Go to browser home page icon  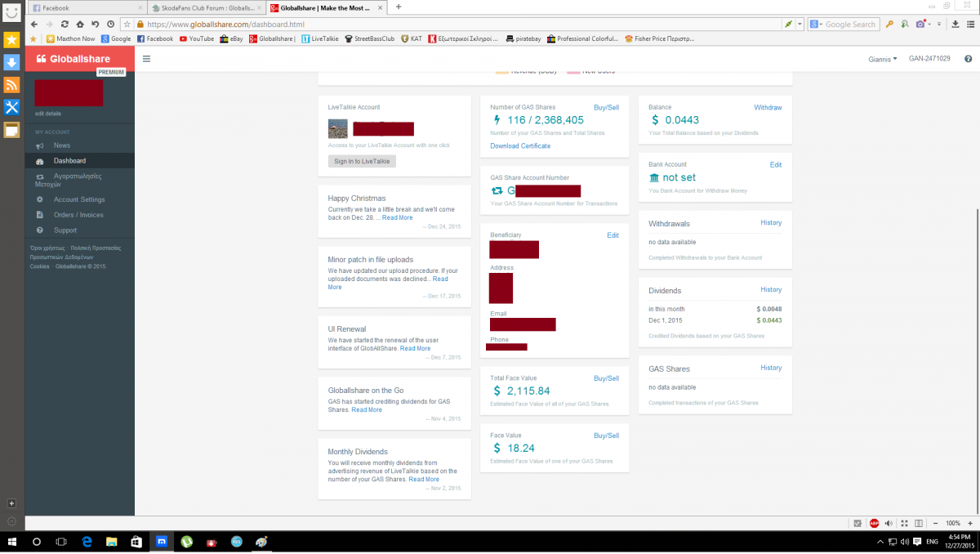80,25
